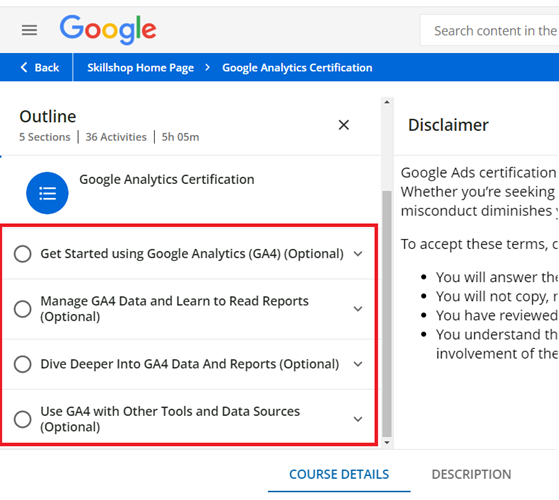Select Get Started using Google Analytics circle
This screenshot has width=559, height=500.
[22, 254]
